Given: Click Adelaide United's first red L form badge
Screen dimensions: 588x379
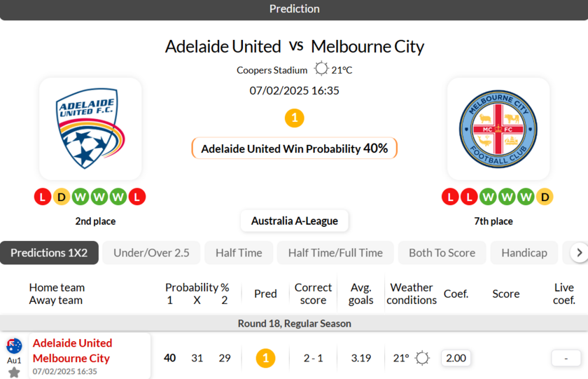Looking at the screenshot, I should pyautogui.click(x=42, y=197).
